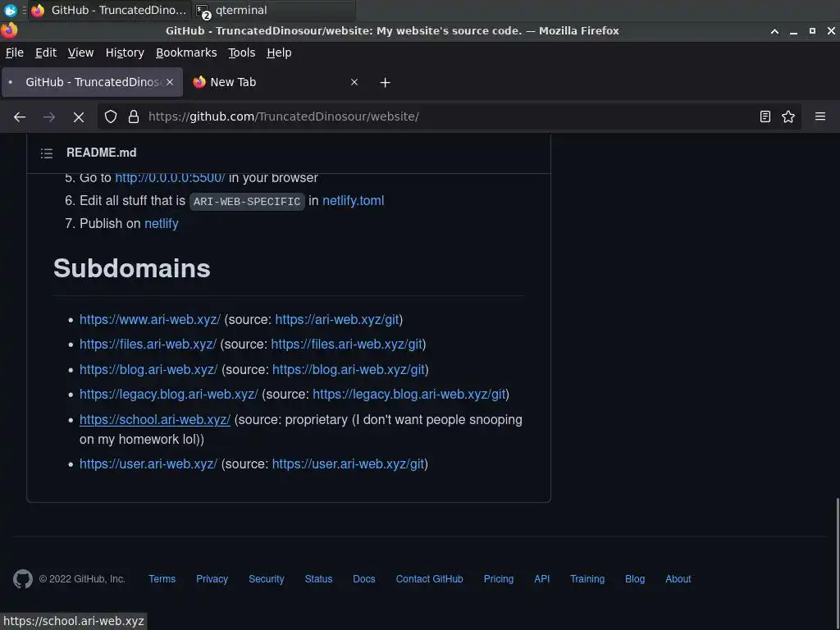This screenshot has height=630, width=840.
Task: Open the Bookmarks menu
Action: 186,52
